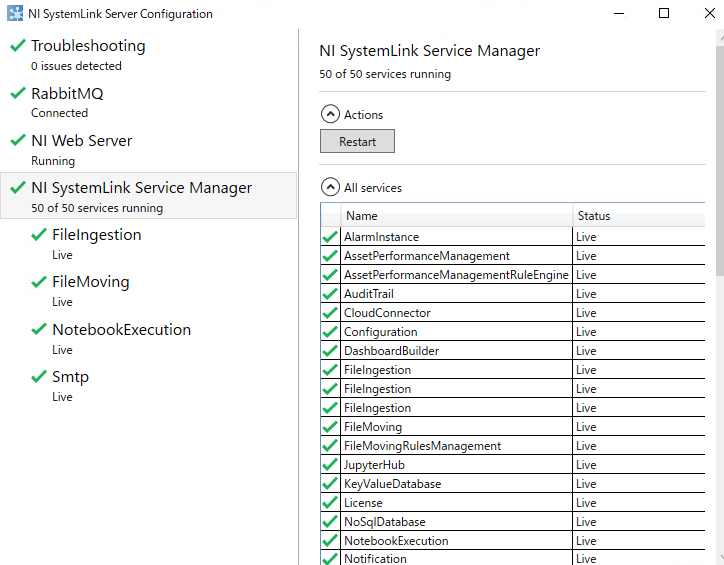Sort services by Status column header
724x565 pixels.
coord(639,216)
